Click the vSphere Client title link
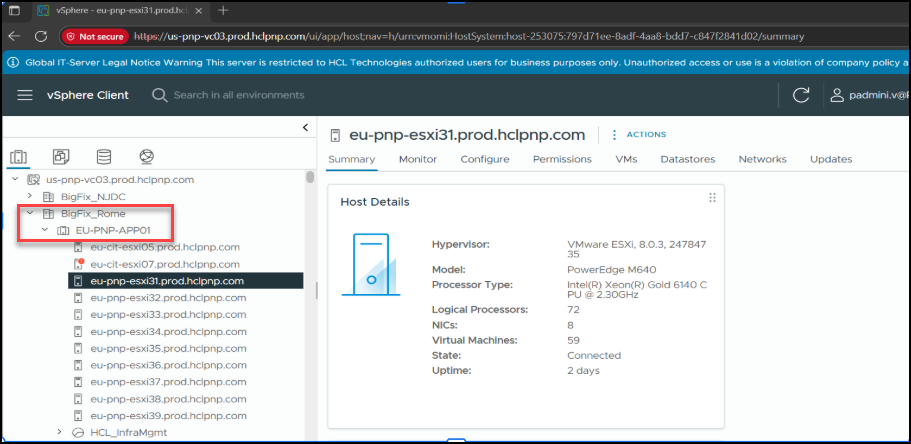Screen dimensions: 911x444 click(x=88, y=95)
